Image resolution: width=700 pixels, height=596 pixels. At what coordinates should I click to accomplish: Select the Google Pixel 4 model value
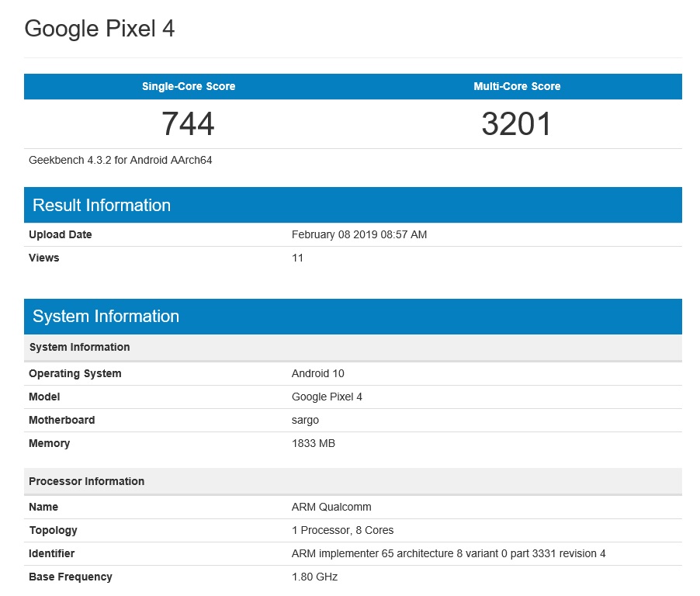pos(327,397)
